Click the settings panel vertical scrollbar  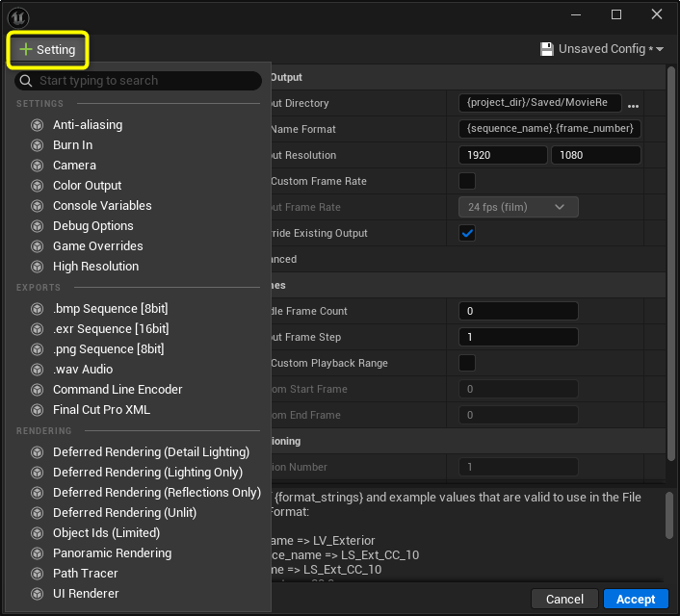(670, 264)
